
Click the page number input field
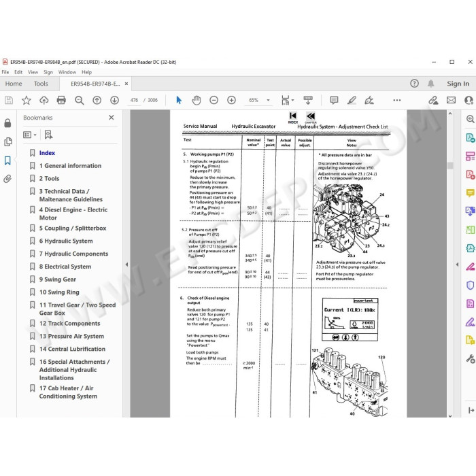[x=134, y=100]
